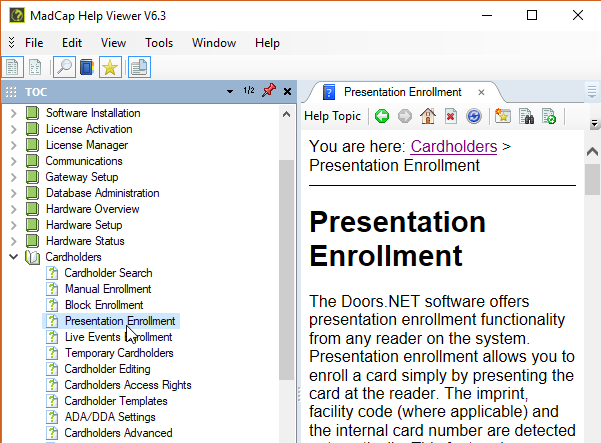Click the TOC scrollbar up arrow
This screenshot has height=443, width=601.
(286, 114)
